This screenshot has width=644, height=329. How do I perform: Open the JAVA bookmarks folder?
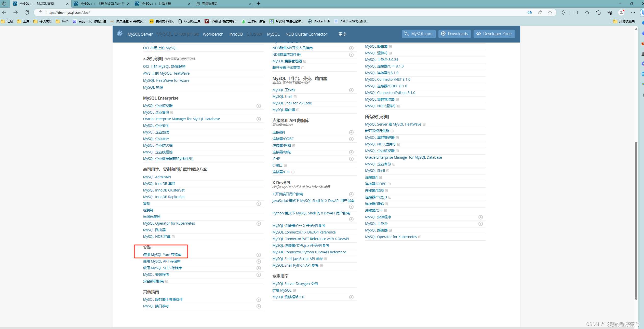62,21
